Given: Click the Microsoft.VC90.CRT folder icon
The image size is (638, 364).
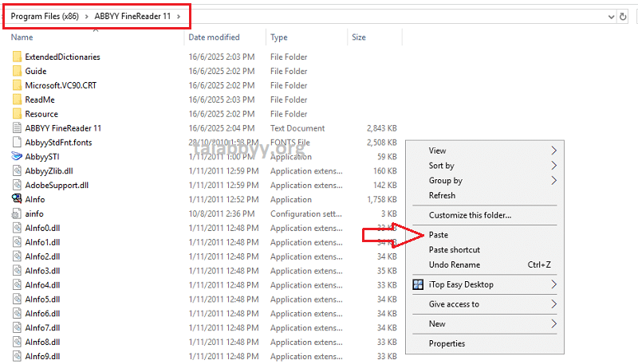Looking at the screenshot, I should (17, 85).
